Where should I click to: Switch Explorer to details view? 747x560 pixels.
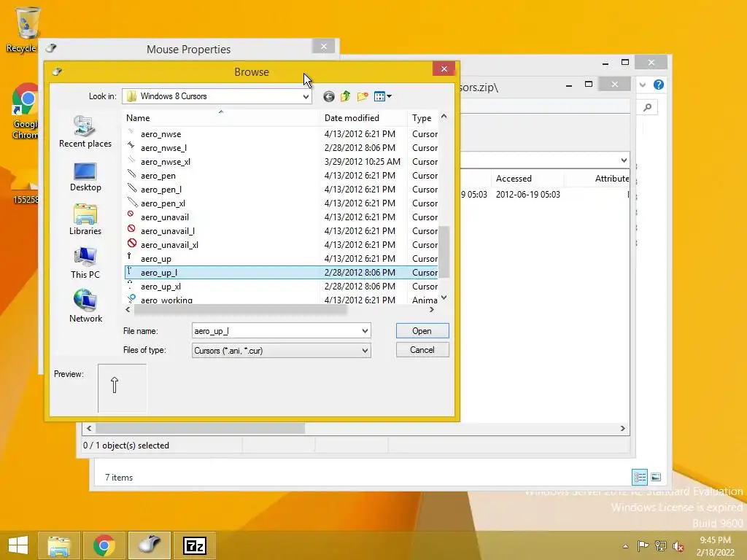point(640,477)
